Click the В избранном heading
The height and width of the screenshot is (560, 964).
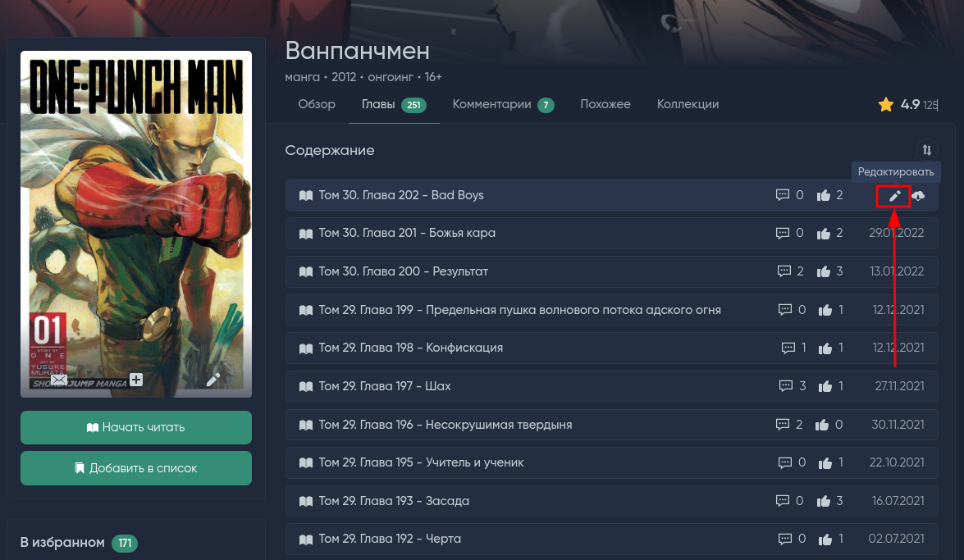tap(62, 542)
